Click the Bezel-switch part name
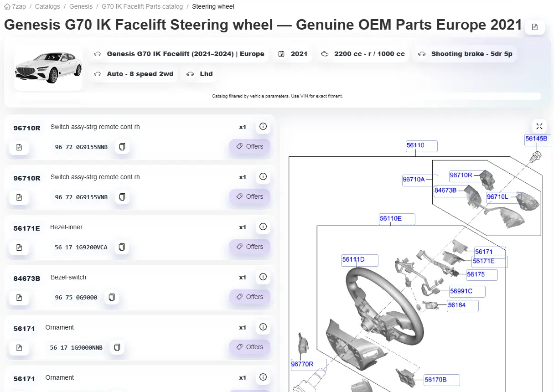The height and width of the screenshot is (392, 554). tap(68, 277)
